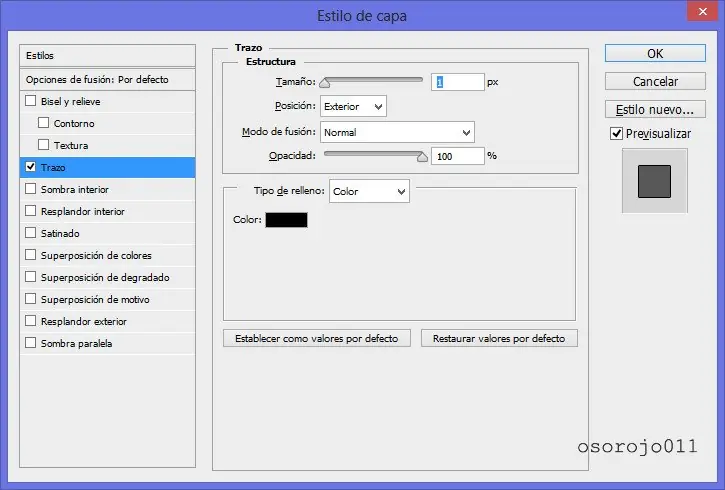Uncheck the Trazo checkbox
The image size is (725, 490).
point(31,167)
